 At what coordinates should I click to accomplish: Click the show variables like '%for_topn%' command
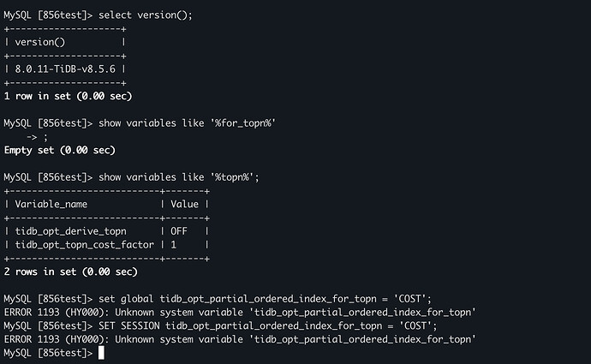click(187, 123)
